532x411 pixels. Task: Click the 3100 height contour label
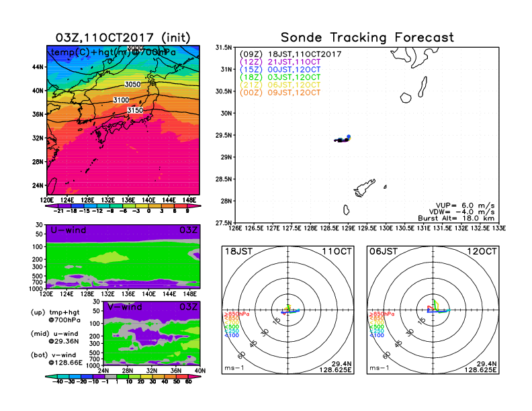121,100
